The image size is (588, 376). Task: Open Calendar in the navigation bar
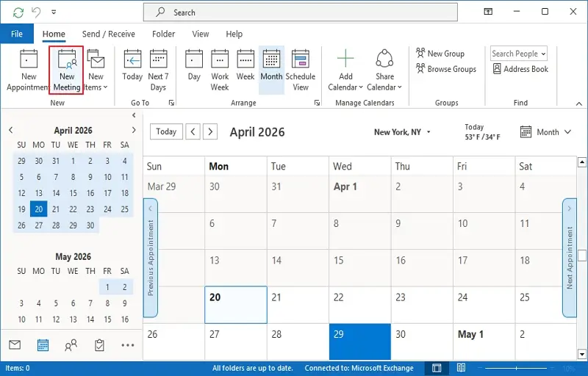pyautogui.click(x=43, y=345)
